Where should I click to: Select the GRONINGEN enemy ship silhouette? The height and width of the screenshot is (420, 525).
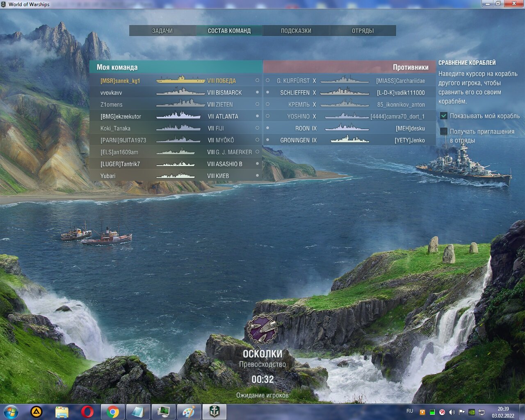tap(350, 139)
